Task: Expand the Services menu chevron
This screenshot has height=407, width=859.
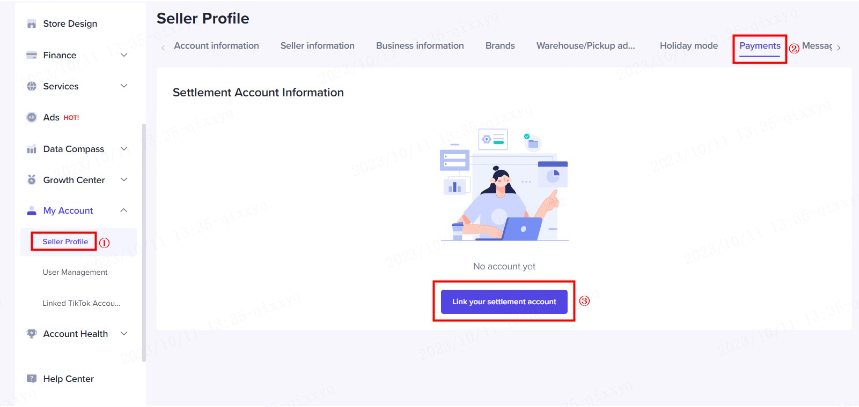Action: [124, 86]
